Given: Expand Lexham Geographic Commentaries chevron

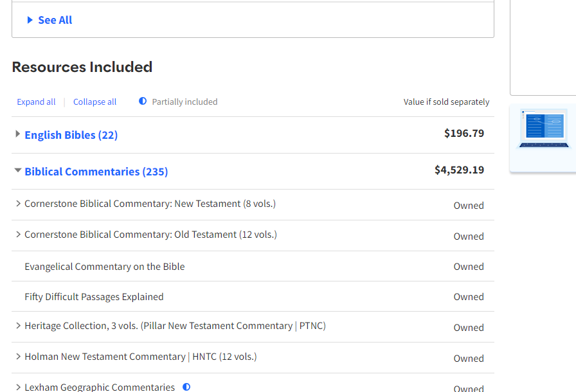Looking at the screenshot, I should click(x=18, y=387).
